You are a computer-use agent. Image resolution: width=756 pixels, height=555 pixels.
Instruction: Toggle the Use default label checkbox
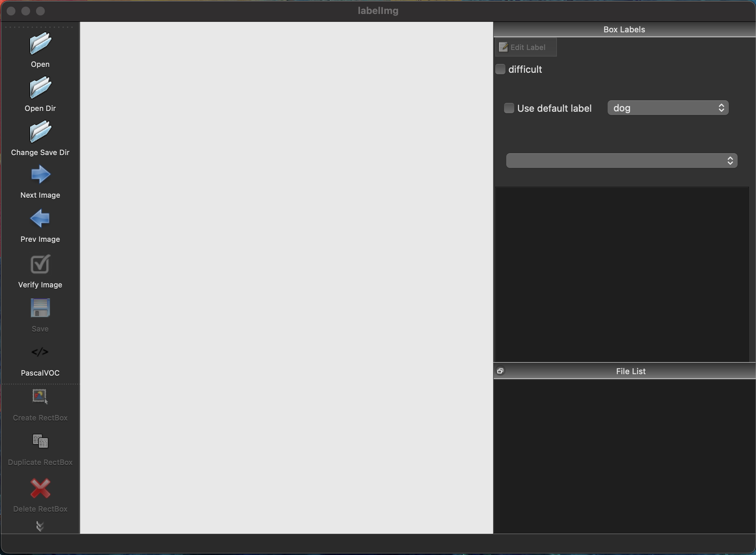(509, 108)
